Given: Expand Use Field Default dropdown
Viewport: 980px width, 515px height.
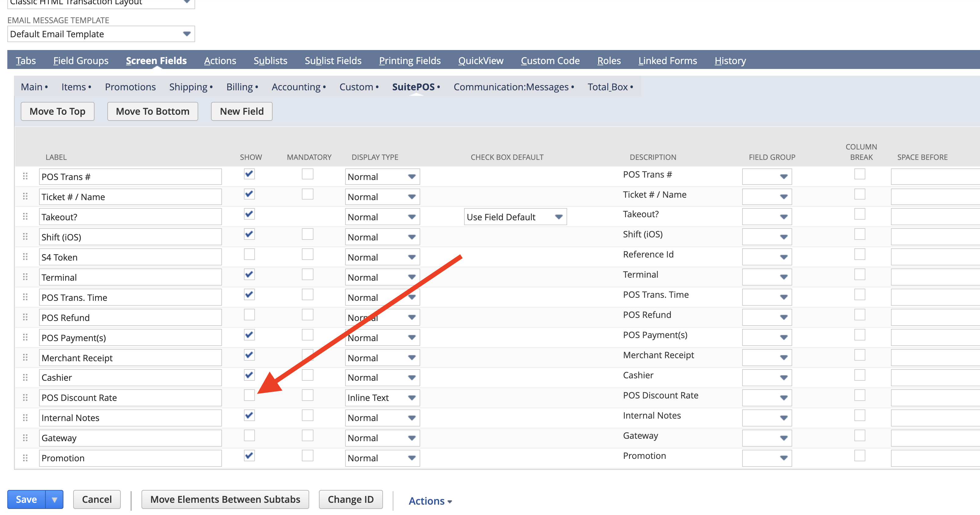Looking at the screenshot, I should [515, 217].
